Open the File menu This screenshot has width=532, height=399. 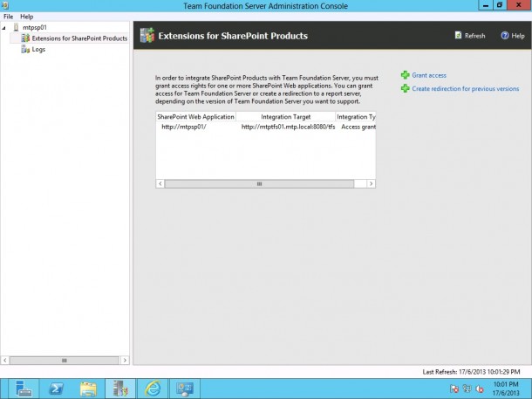8,17
